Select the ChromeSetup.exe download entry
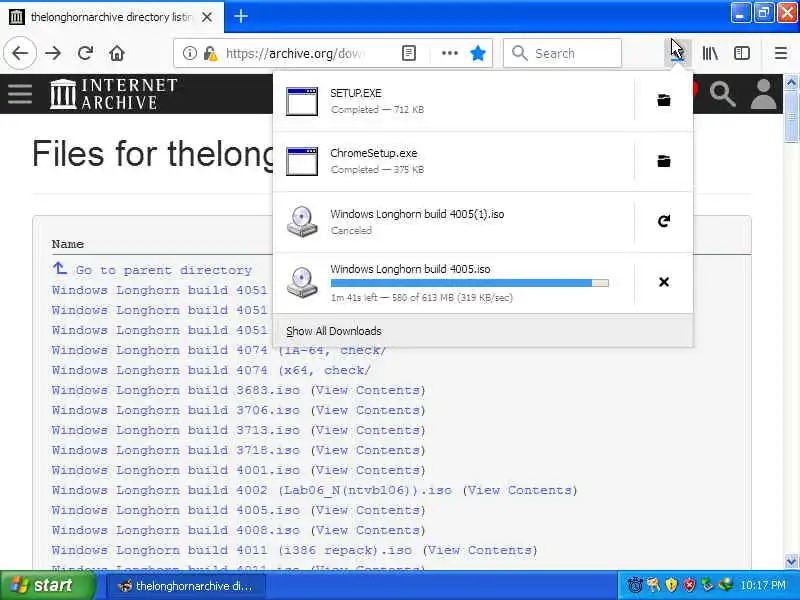800x600 pixels. coord(454,161)
